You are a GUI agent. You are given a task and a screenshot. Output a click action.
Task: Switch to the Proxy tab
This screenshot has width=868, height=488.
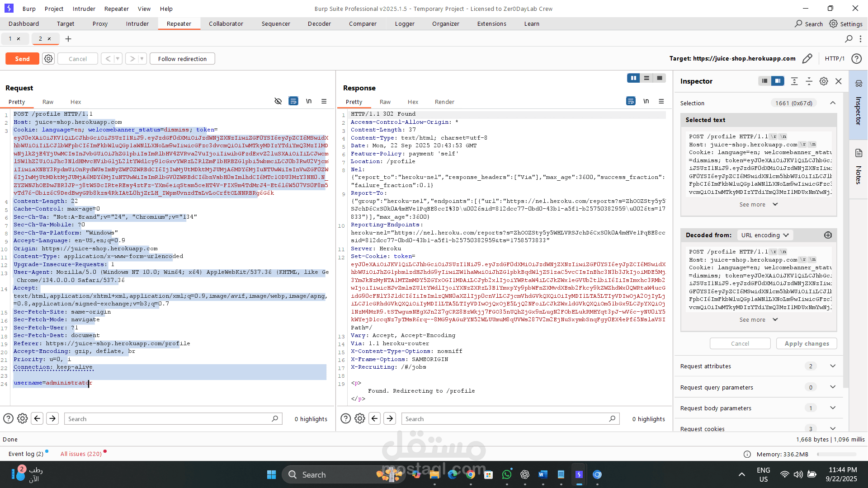[x=100, y=23]
